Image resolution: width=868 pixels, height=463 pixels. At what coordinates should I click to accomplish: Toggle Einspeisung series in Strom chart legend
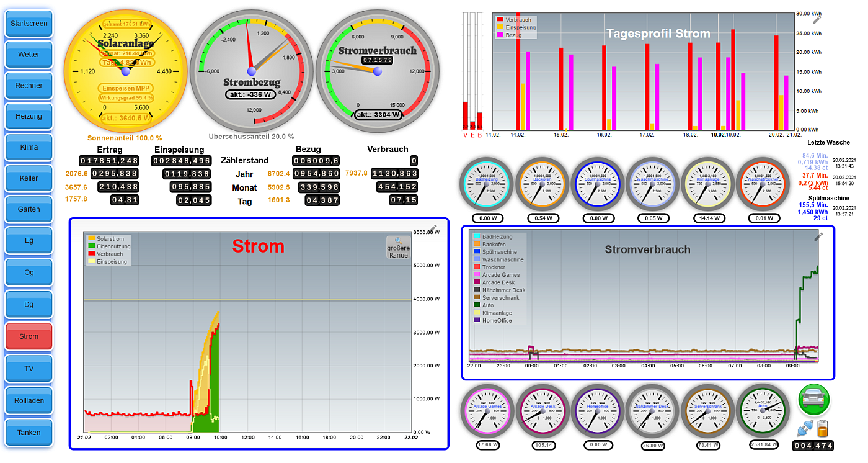tap(107, 261)
